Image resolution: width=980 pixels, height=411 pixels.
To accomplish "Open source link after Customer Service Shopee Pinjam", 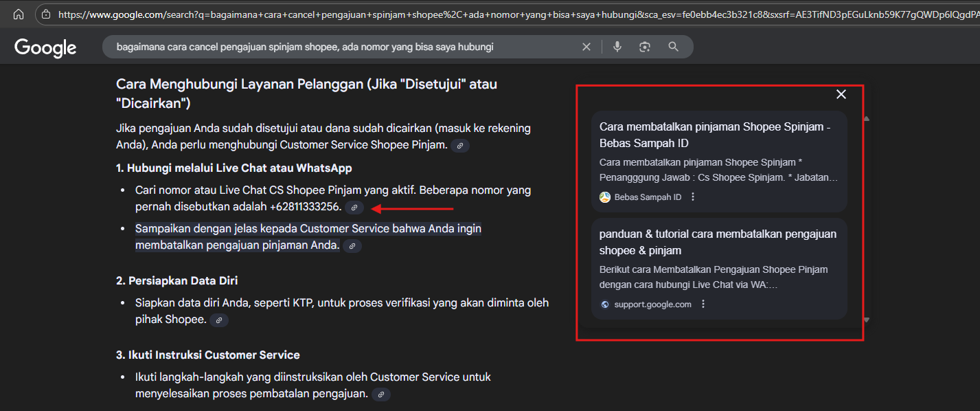I will 460,146.
